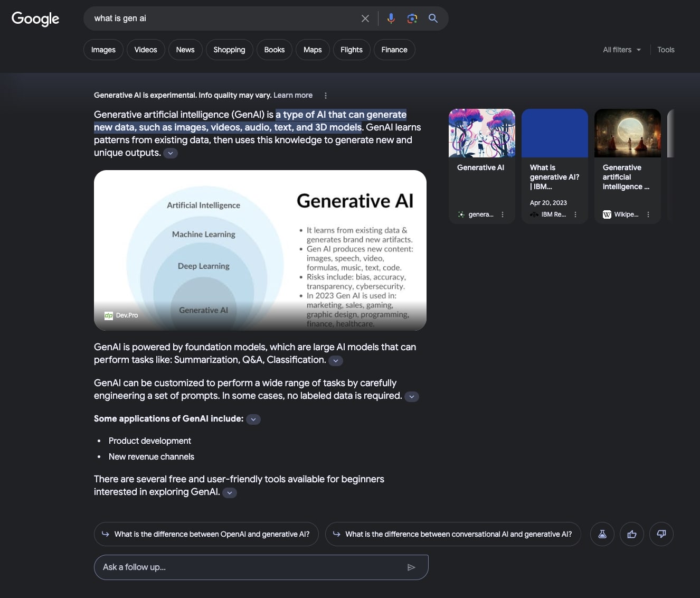Give thumbs down feedback on AI answer
Viewport: 700px width, 598px height.
point(661,534)
